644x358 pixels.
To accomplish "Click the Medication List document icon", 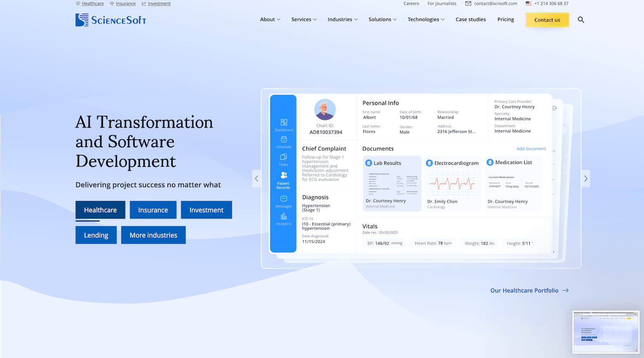I will (490, 162).
